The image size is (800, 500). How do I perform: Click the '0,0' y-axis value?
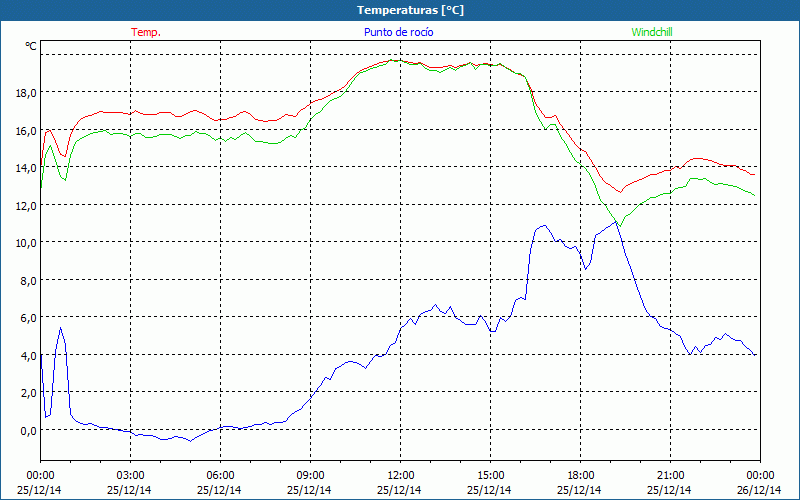(x=29, y=431)
